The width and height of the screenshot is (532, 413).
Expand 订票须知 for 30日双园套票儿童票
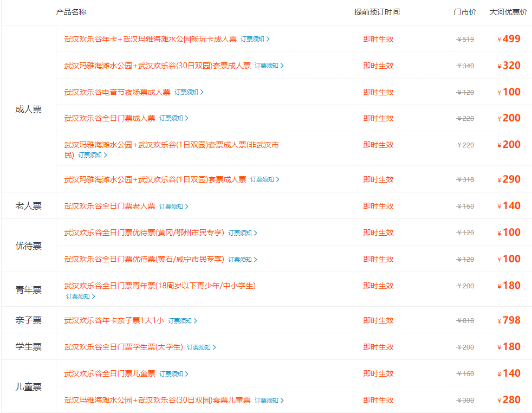pyautogui.click(x=269, y=401)
